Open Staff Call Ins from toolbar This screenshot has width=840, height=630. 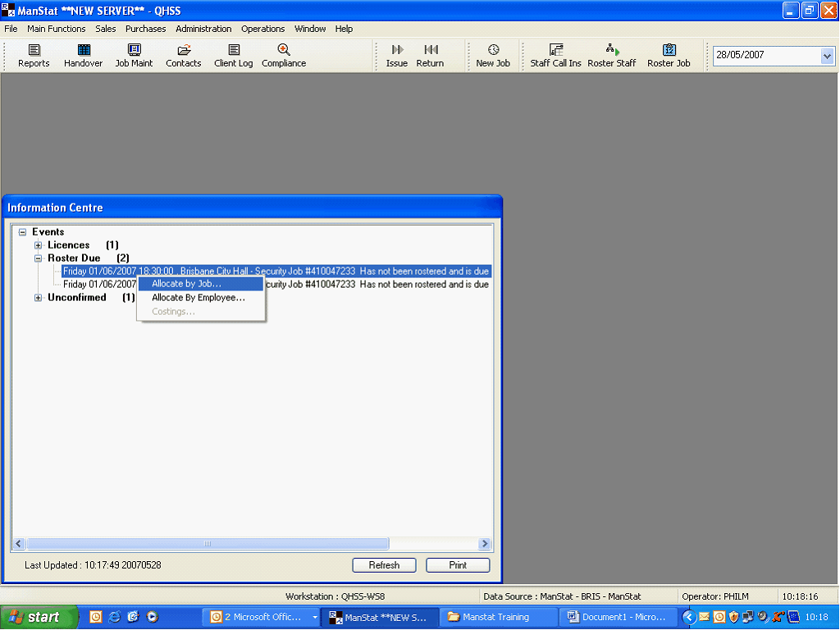[x=555, y=51]
